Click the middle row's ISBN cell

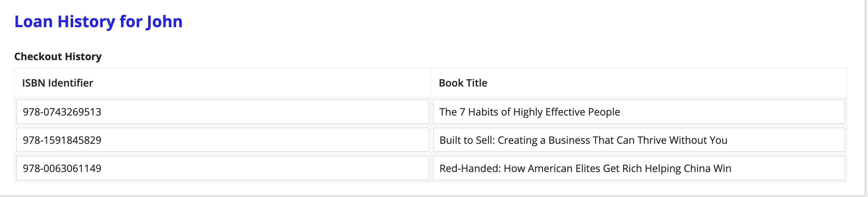tap(223, 140)
